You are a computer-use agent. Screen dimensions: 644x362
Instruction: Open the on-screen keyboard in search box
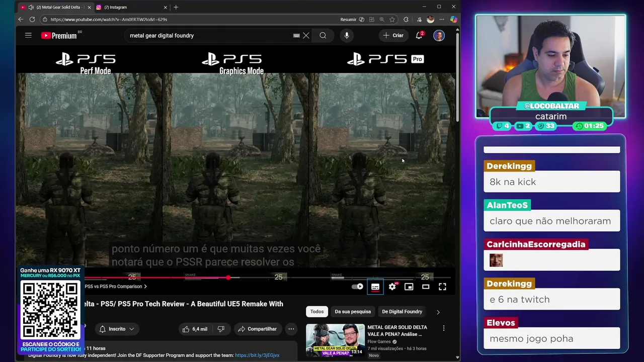click(x=296, y=36)
